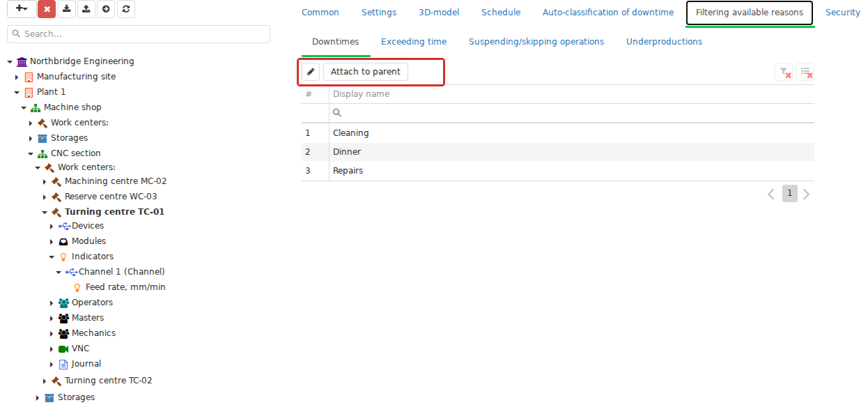The height and width of the screenshot is (405, 868).
Task: Click page number 1
Action: pos(789,194)
